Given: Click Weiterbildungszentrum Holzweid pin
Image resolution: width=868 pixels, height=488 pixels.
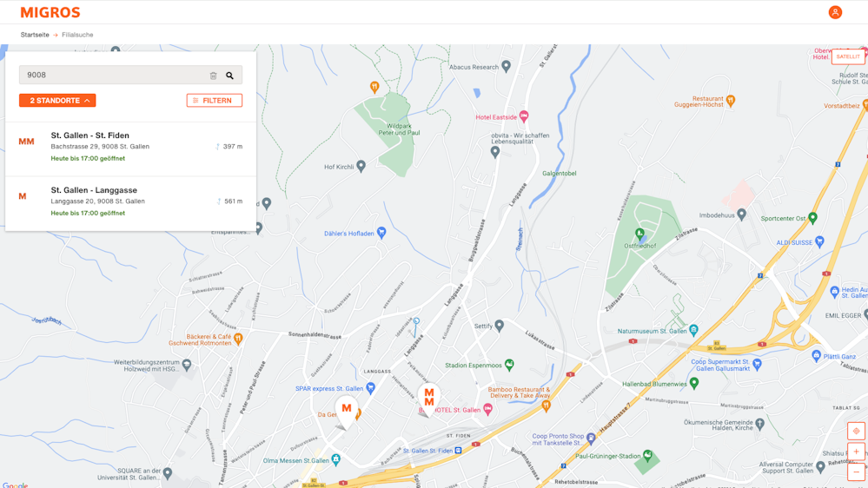Looking at the screenshot, I should (x=187, y=364).
